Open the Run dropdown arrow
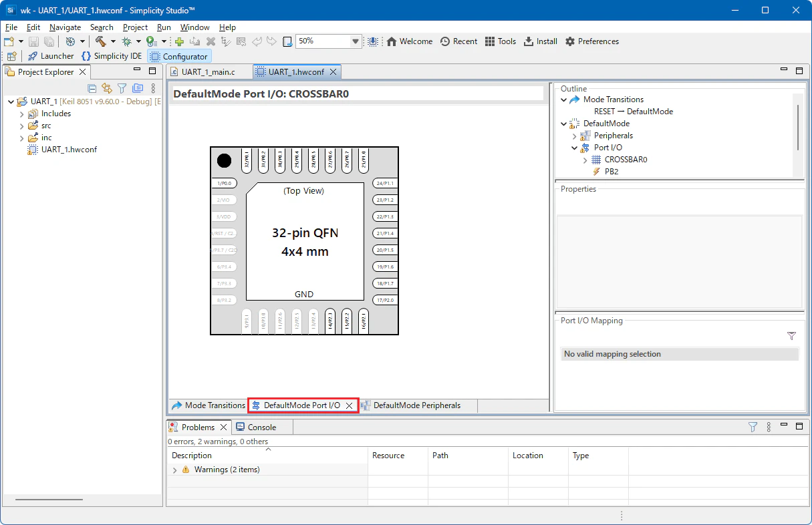The height and width of the screenshot is (525, 812). click(163, 41)
